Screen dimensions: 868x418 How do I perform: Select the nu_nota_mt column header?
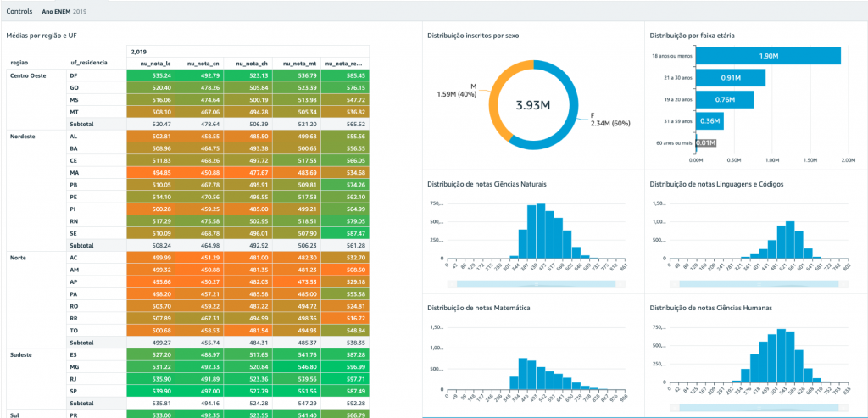tap(297, 64)
